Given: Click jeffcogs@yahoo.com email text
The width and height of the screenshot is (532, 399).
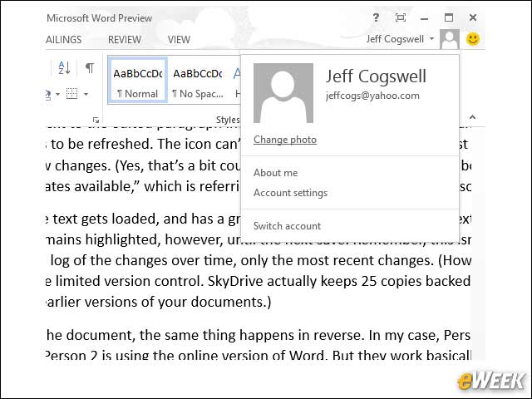Looking at the screenshot, I should point(372,96).
